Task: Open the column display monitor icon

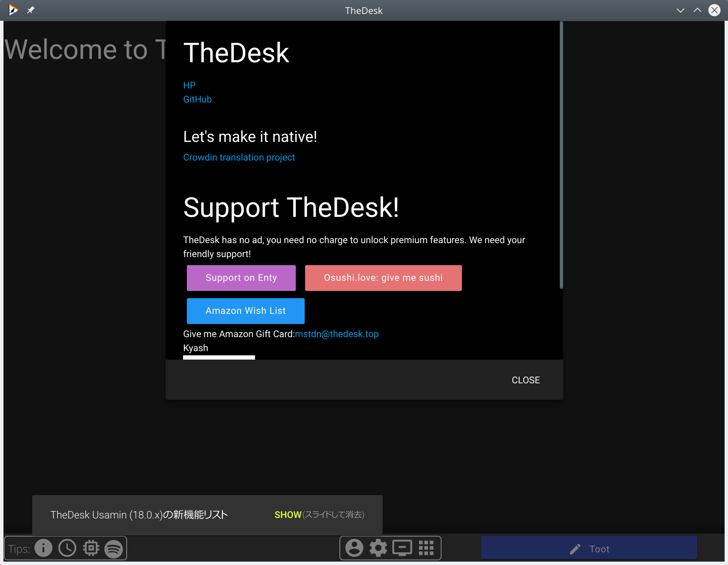Action: [402, 548]
